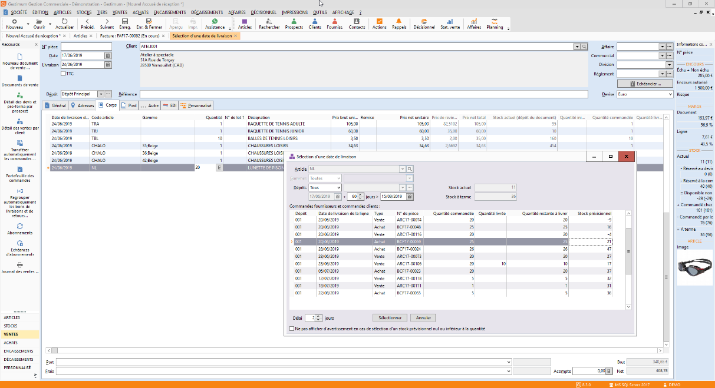Click the Enreg. save icon
The height and width of the screenshot is (388, 715).
[x=124, y=24]
